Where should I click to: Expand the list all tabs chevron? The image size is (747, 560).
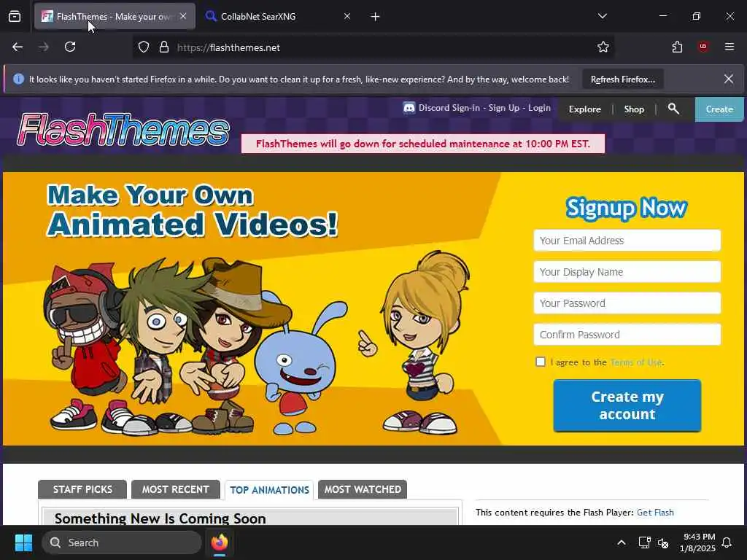pos(602,16)
